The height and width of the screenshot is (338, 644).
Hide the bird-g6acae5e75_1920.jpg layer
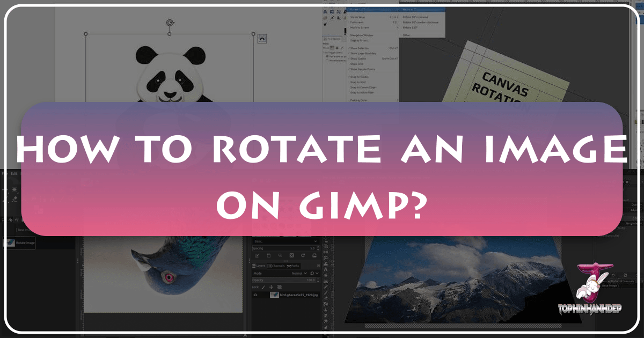coord(255,295)
